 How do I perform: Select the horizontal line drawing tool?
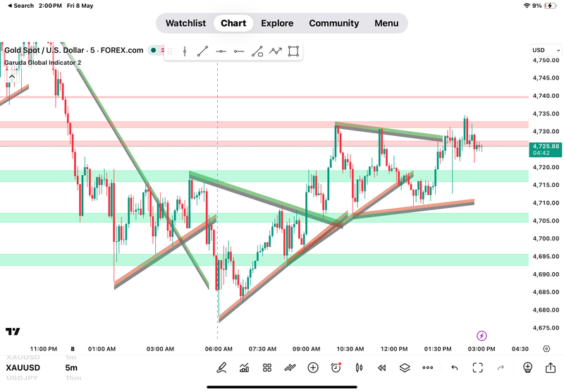pyautogui.click(x=221, y=51)
